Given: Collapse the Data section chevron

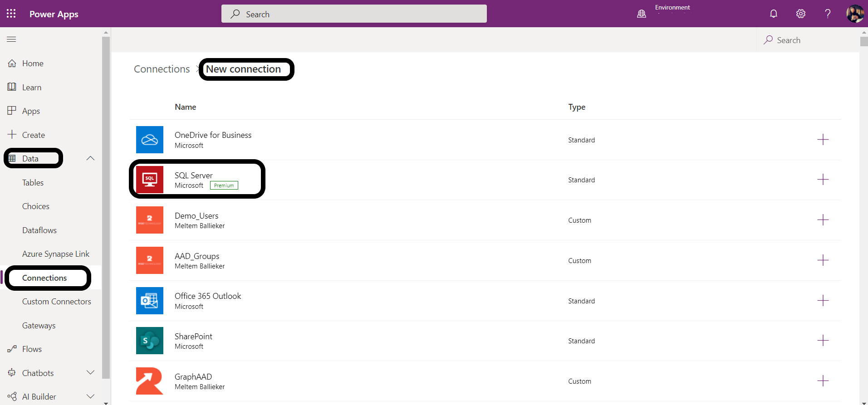Looking at the screenshot, I should (x=90, y=158).
